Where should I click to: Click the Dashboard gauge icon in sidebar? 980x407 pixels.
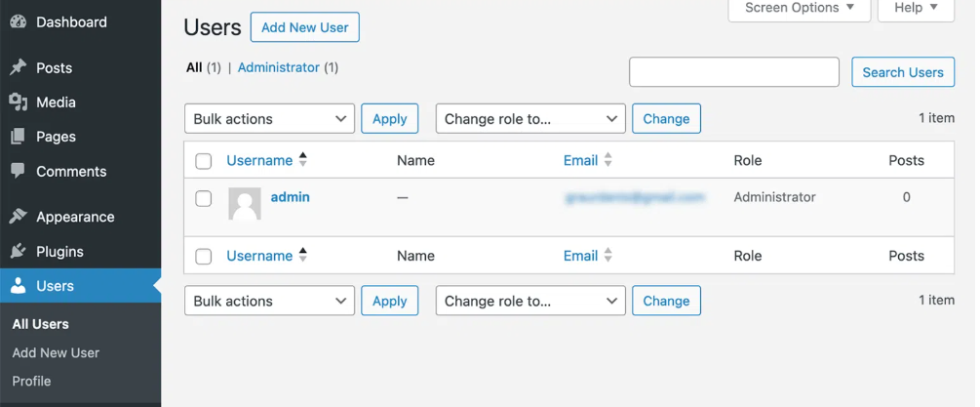tap(18, 21)
